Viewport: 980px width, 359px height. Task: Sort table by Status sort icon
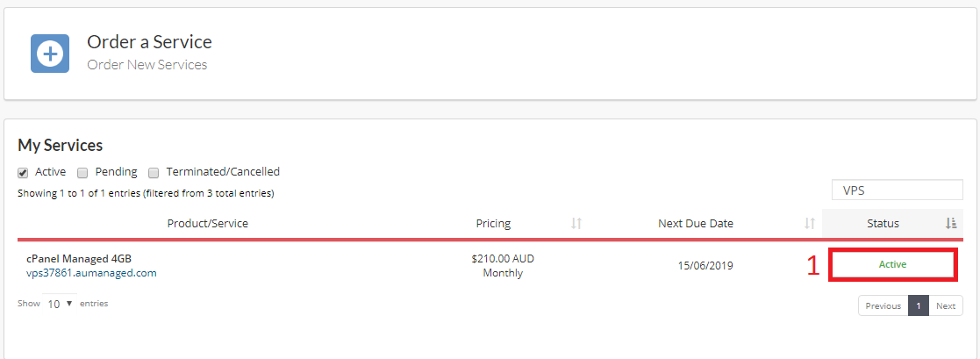tap(951, 223)
